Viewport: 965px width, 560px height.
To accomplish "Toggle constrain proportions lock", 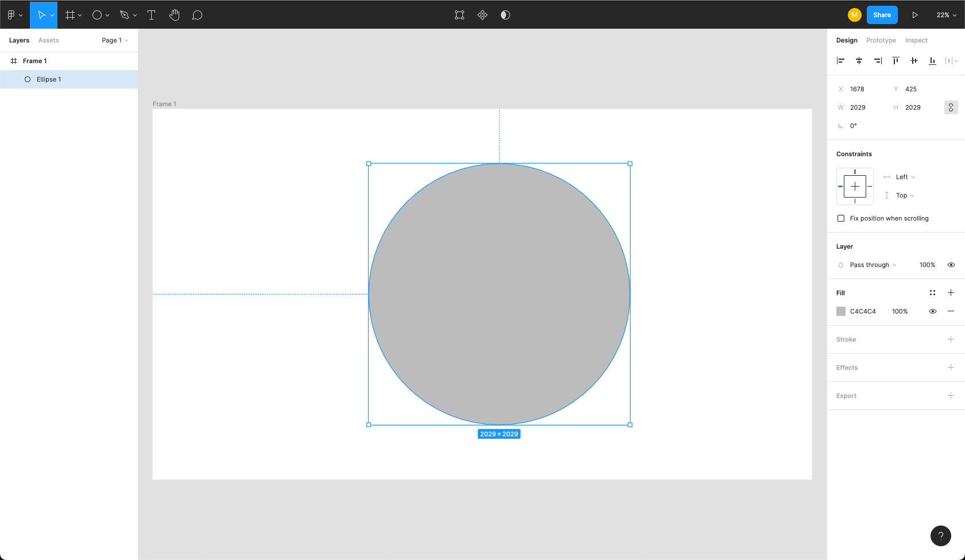I will [951, 107].
